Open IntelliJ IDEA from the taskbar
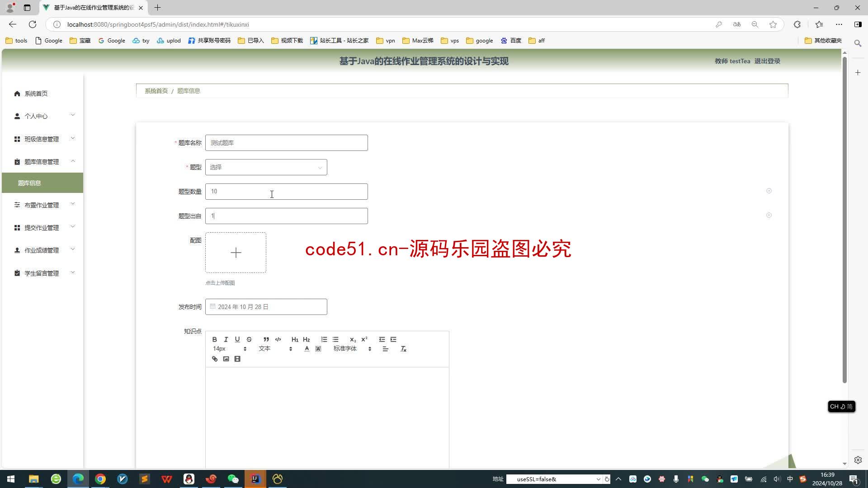Screen dimensions: 868x488 (x=255, y=479)
